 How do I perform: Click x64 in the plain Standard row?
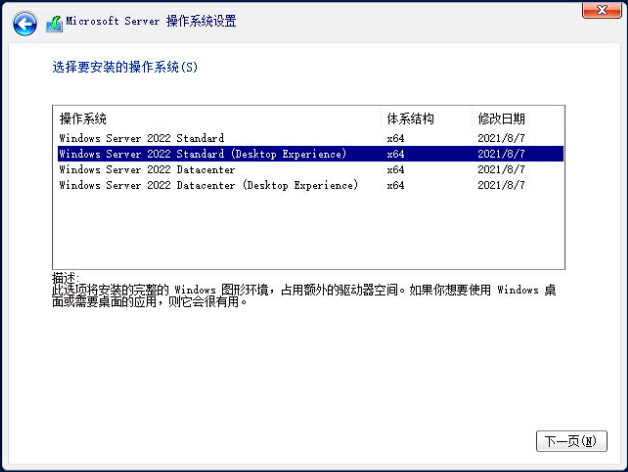(x=395, y=138)
